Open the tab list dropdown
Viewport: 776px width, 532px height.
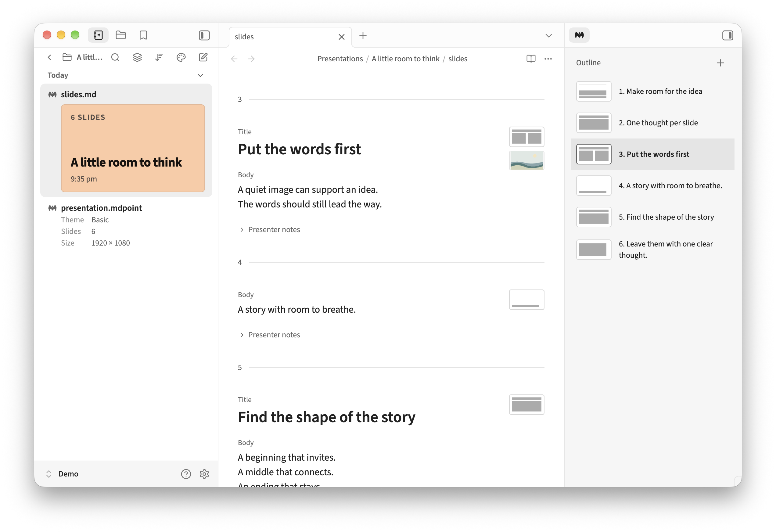pos(548,36)
